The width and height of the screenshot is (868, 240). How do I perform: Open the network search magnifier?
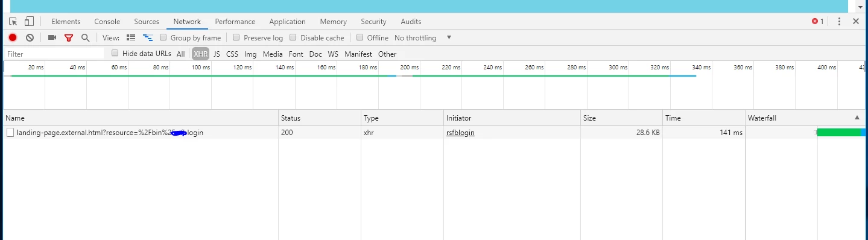coord(85,37)
